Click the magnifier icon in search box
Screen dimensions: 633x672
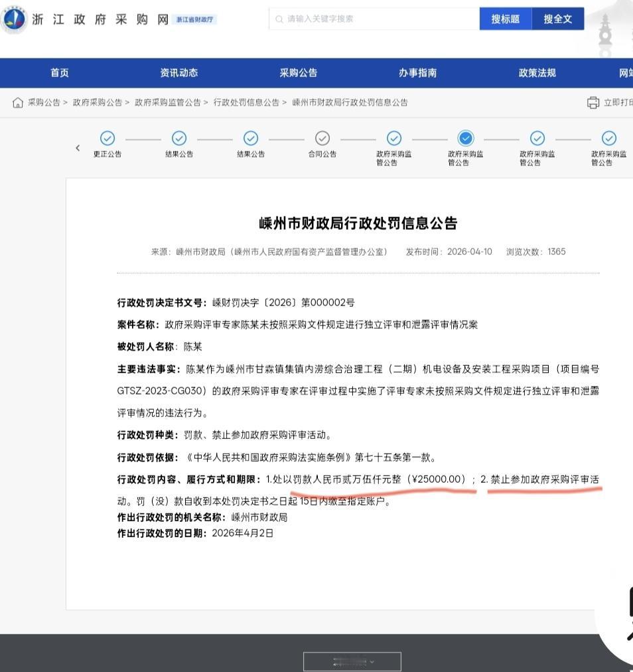click(x=279, y=19)
